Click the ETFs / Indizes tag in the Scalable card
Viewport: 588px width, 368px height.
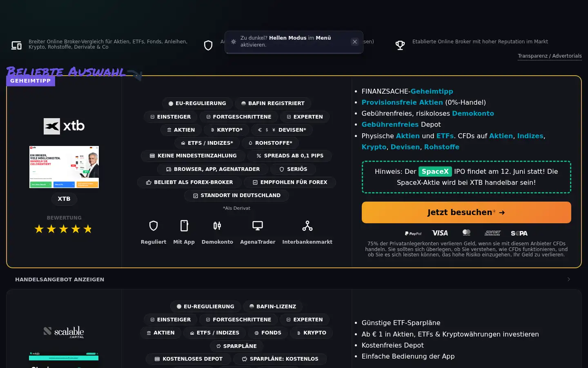point(215,333)
